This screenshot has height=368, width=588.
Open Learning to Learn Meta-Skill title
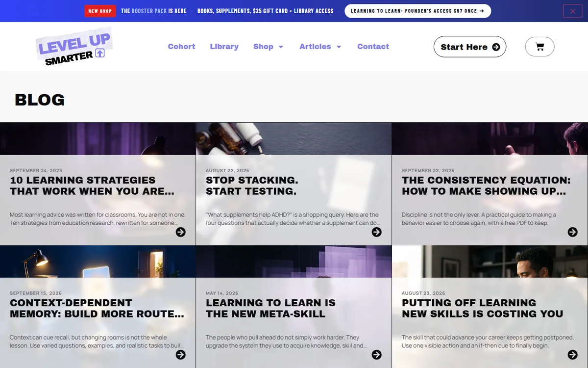(x=270, y=308)
